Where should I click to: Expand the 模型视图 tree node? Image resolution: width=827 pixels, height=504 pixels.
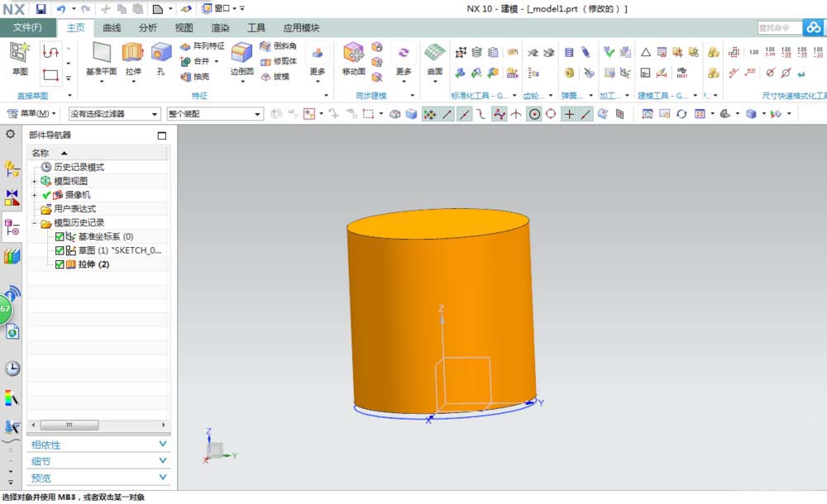pos(35,181)
